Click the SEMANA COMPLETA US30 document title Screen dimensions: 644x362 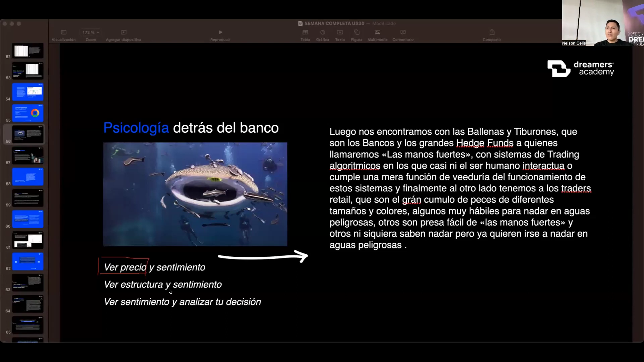click(x=334, y=23)
